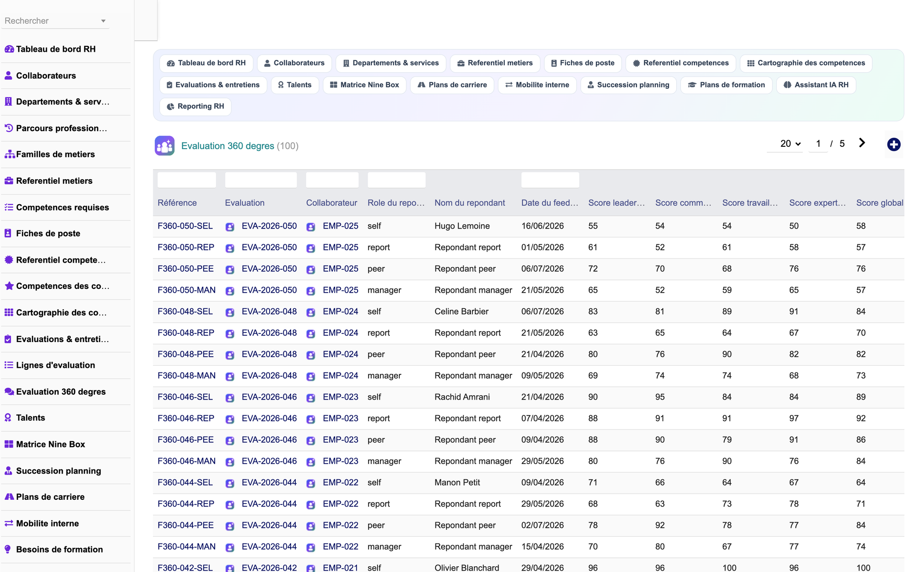Open reference link F360-048-REP

(186, 333)
